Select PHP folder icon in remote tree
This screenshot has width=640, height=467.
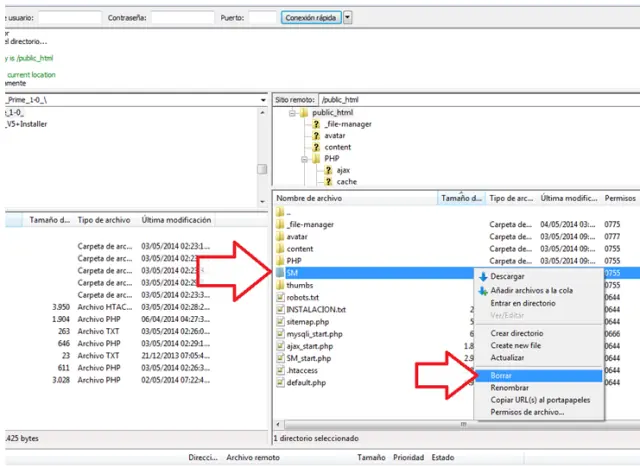(316, 158)
